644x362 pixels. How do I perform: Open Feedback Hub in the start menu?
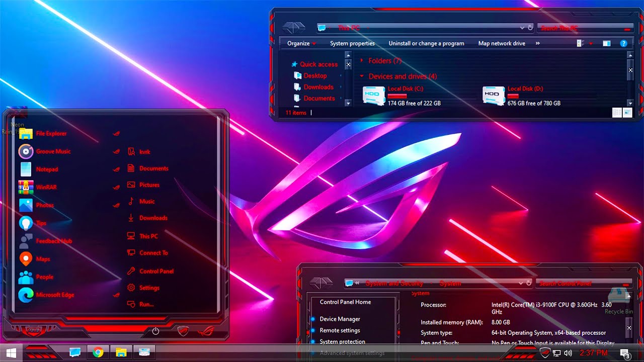pyautogui.click(x=54, y=241)
